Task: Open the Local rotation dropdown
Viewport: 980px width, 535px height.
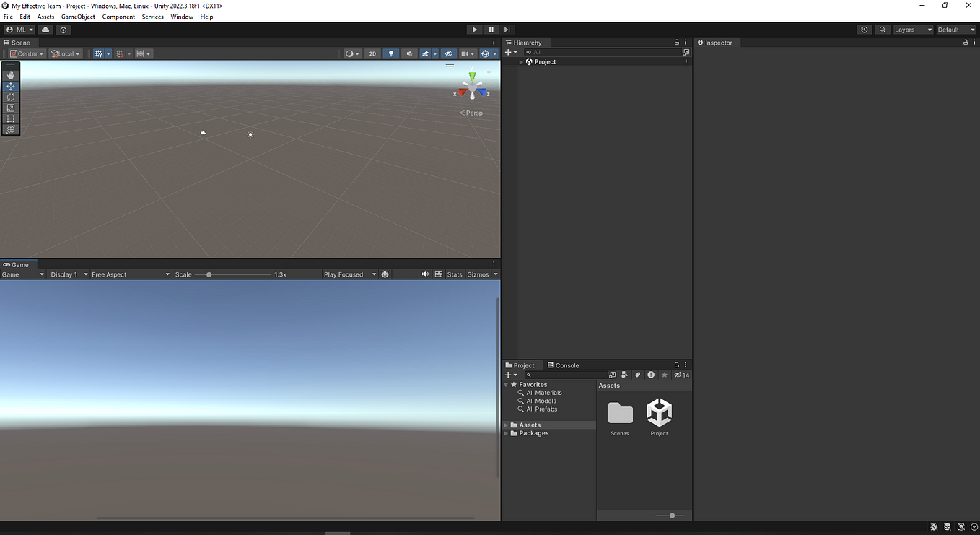Action: coord(65,53)
